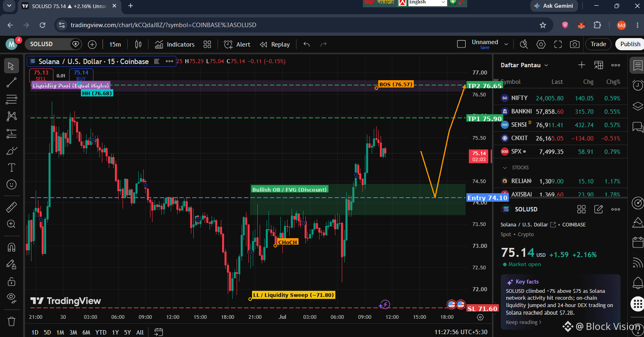The width and height of the screenshot is (644, 337).
Task: Switch to the 6M date range
Action: coord(86,333)
